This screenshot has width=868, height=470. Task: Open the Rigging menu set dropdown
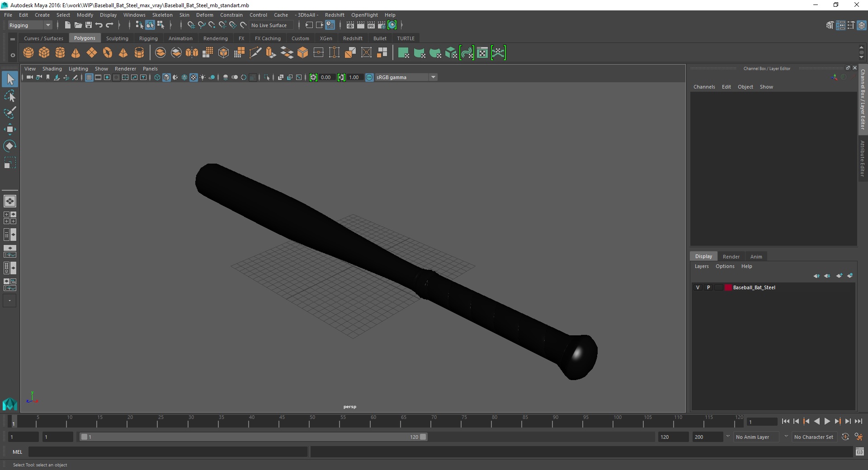(x=30, y=25)
